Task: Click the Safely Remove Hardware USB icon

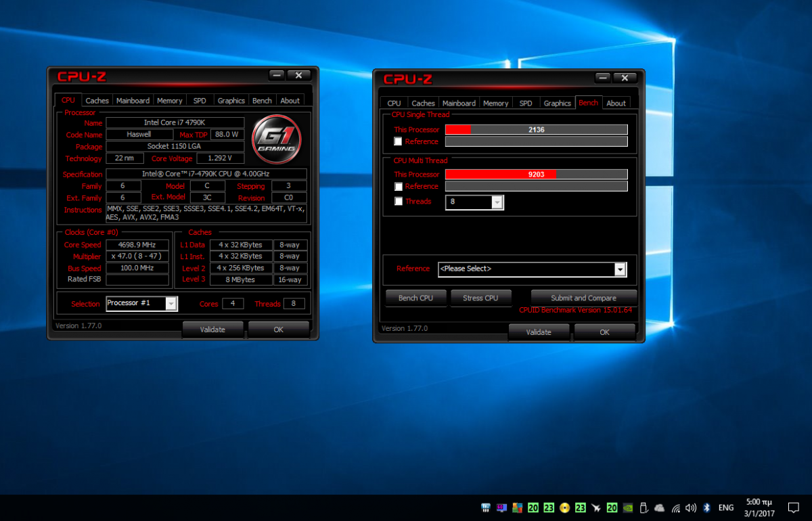Action: pyautogui.click(x=644, y=507)
